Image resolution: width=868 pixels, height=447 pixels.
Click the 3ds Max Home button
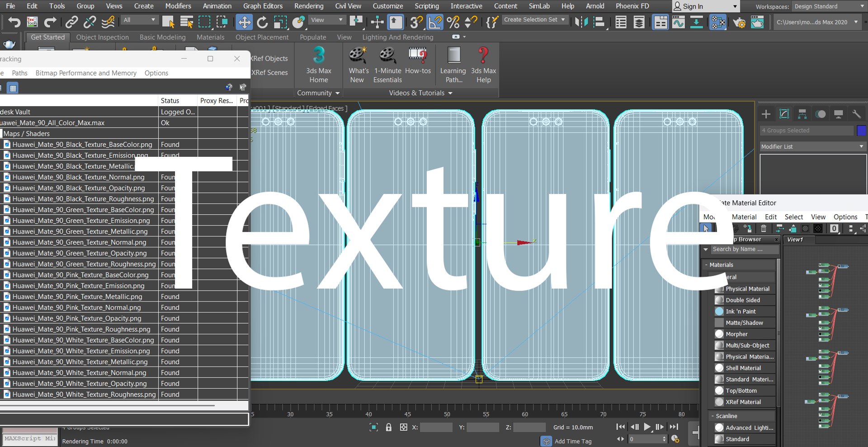319,65
